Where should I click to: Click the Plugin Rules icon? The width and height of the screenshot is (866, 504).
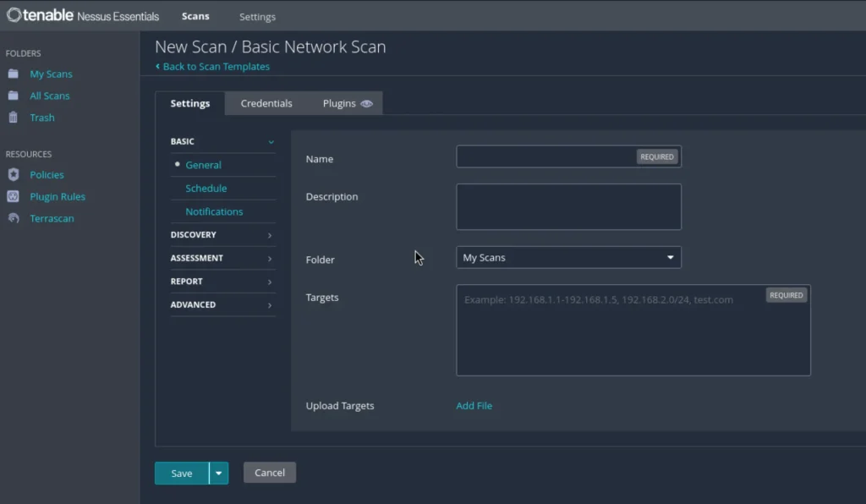click(x=13, y=196)
